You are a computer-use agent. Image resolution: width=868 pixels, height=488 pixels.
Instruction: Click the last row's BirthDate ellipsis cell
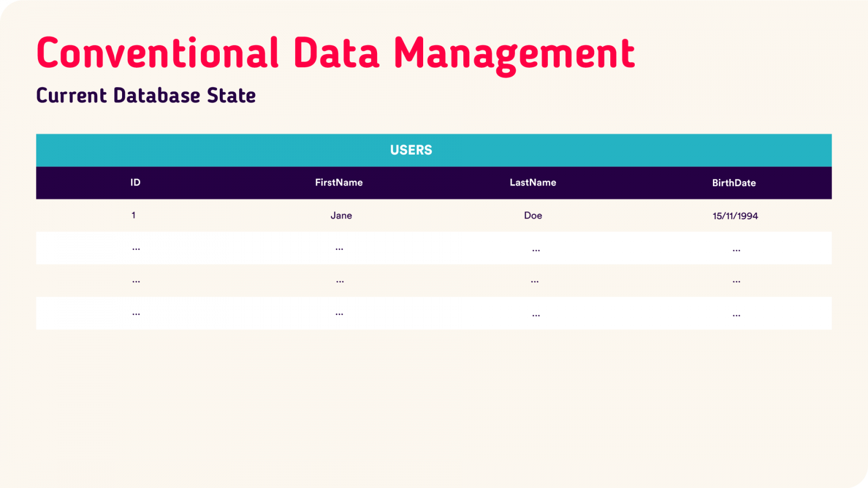click(736, 314)
